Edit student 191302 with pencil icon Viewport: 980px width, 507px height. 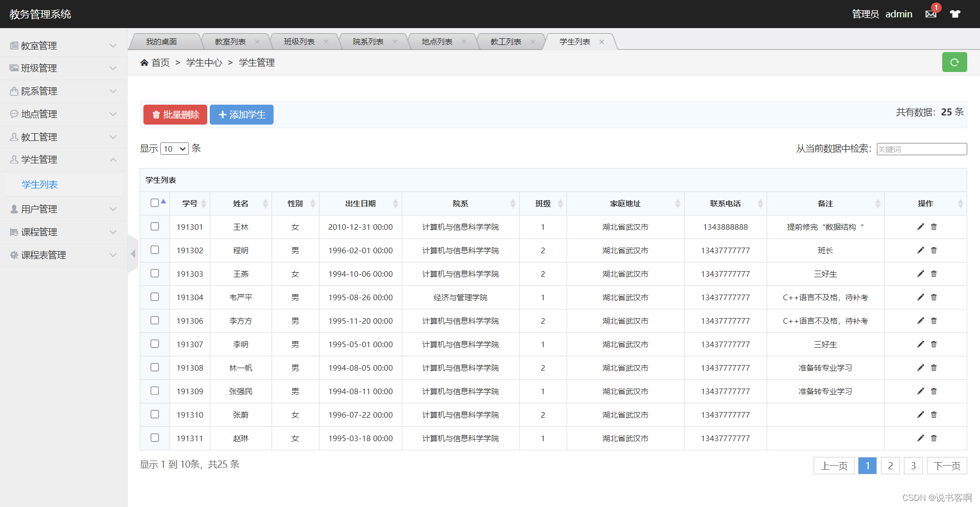tap(920, 250)
